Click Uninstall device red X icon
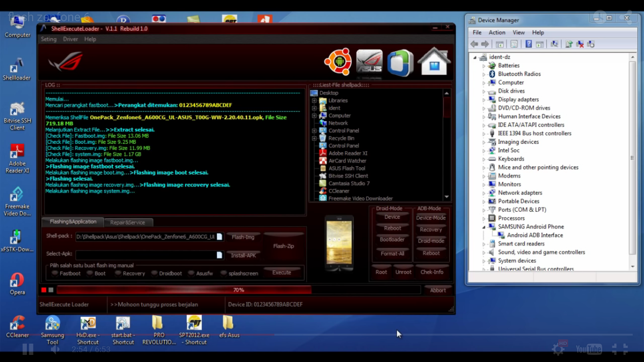The width and height of the screenshot is (644, 362). [580, 44]
